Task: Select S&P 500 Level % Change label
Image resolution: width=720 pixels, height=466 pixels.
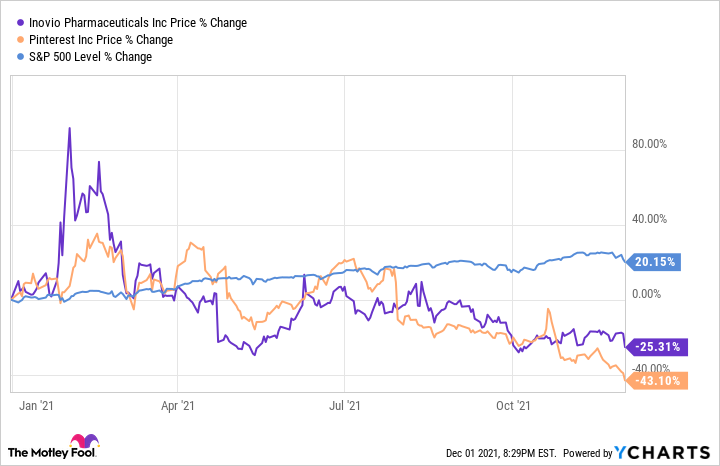Action: point(92,57)
